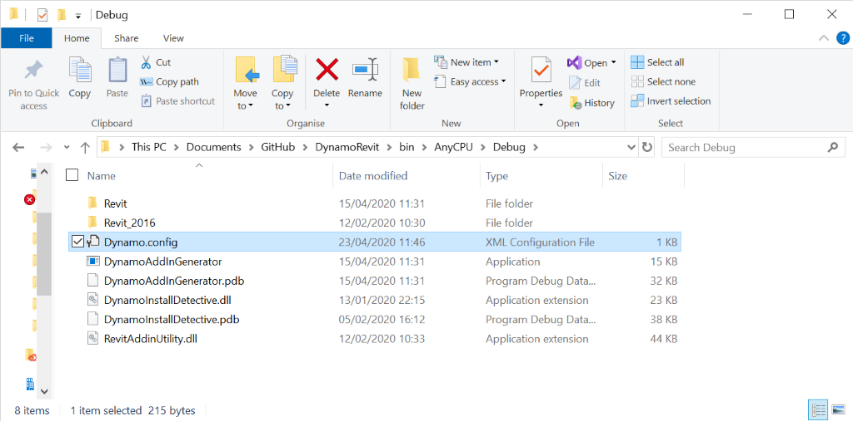
Task: Click the Rename icon
Action: pos(365,70)
